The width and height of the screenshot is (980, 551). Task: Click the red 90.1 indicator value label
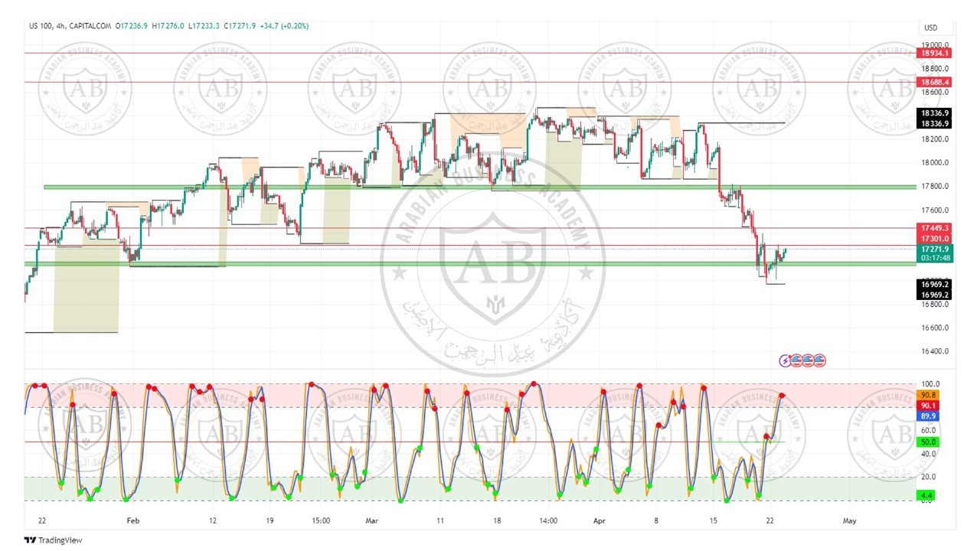(928, 406)
